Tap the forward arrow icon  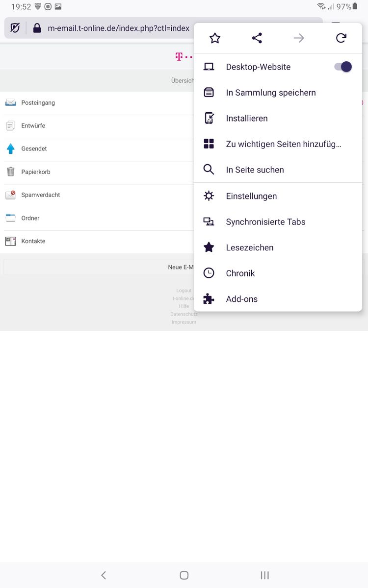(299, 38)
